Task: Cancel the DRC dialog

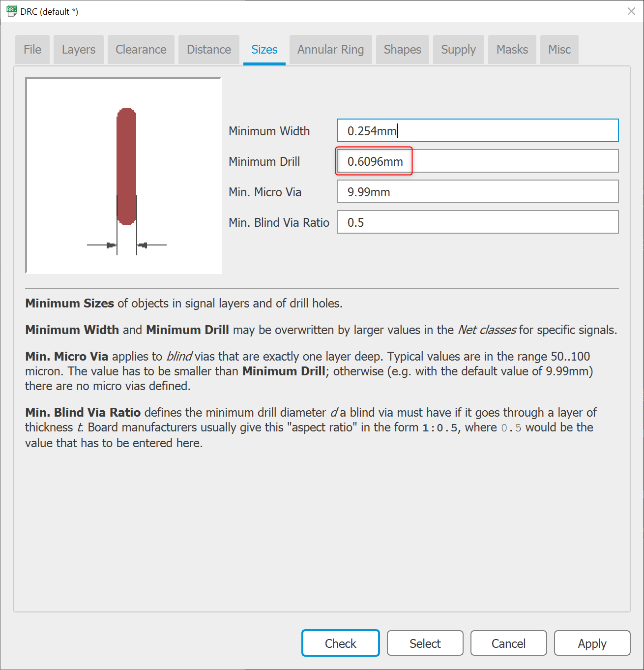Action: (x=508, y=643)
